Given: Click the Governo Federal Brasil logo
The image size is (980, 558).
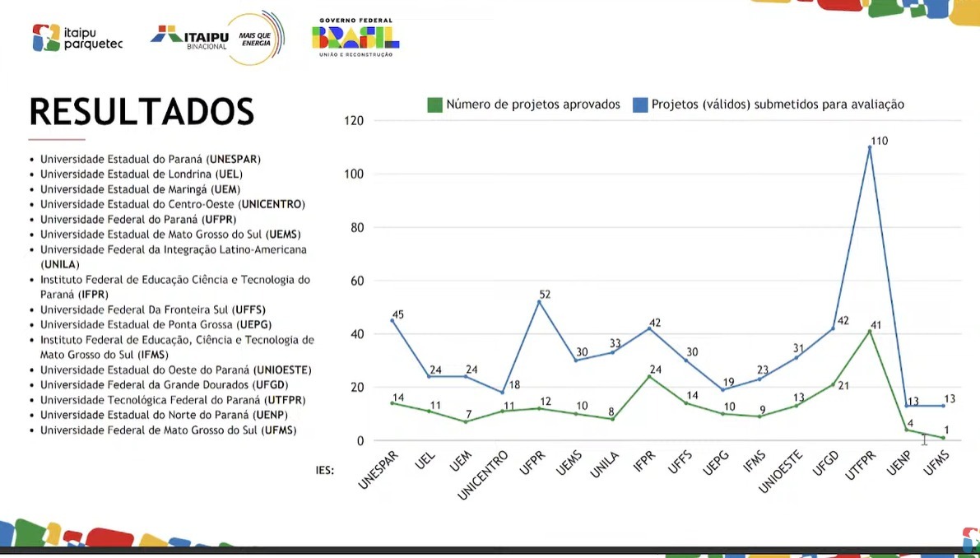Looking at the screenshot, I should tap(355, 37).
